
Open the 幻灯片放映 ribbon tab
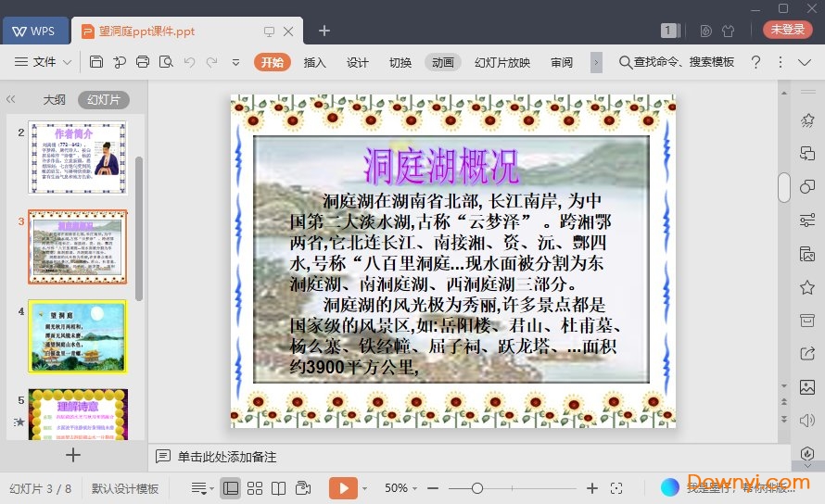coord(502,62)
